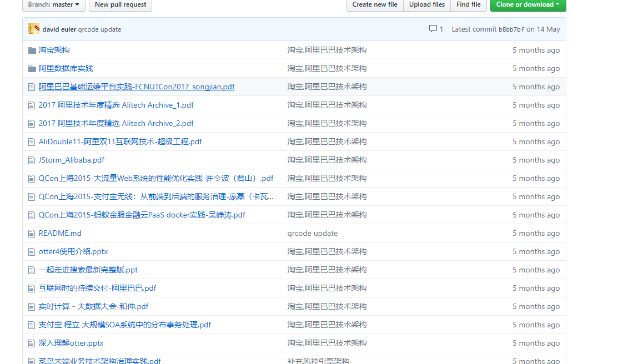This screenshot has height=364, width=623.
Task: Open commit message in 深入理解otter.pptx row
Action: click(x=327, y=342)
